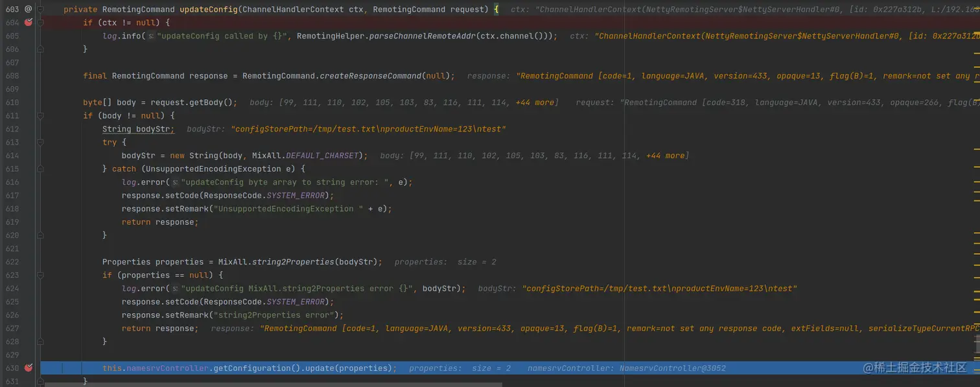Click the fold end marker on line 628
980x387 pixels.
(40, 342)
